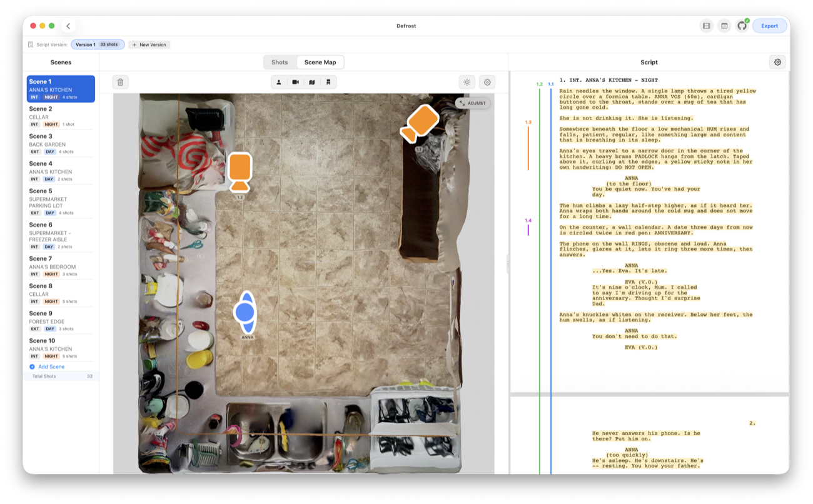This screenshot has height=504, width=813.
Task: Add a chair prop from toolbar
Action: coord(328,82)
